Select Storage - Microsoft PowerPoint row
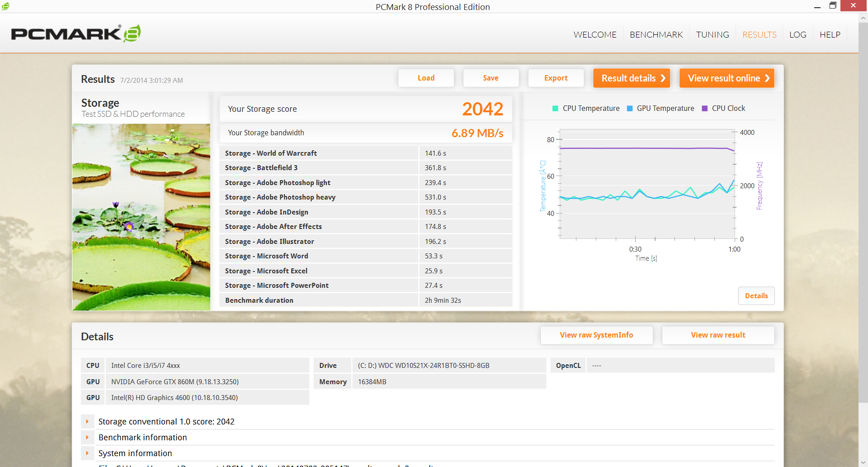Viewport: 868px width, 467px height. coord(366,285)
